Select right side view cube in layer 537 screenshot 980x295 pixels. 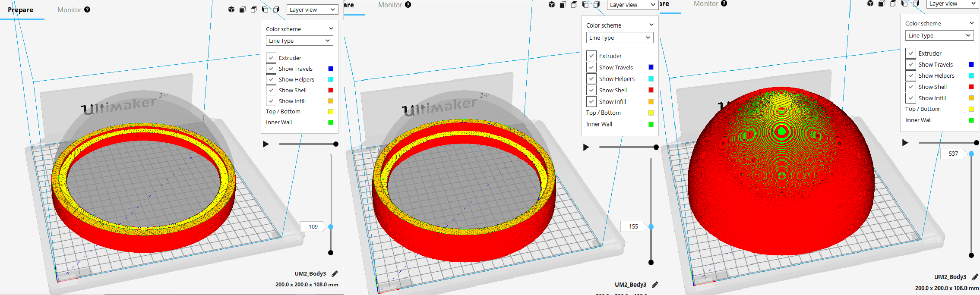[x=915, y=3]
